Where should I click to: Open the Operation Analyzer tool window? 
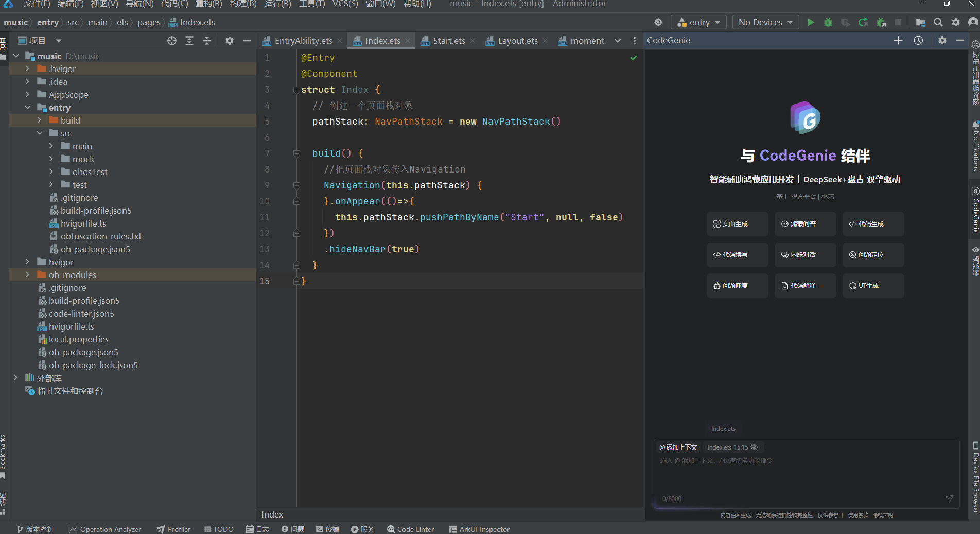(x=105, y=529)
